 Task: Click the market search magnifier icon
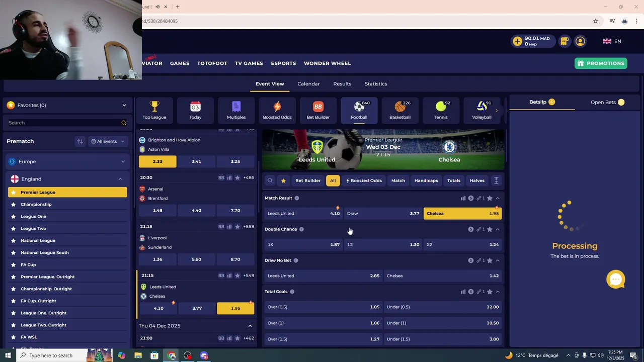tap(270, 180)
